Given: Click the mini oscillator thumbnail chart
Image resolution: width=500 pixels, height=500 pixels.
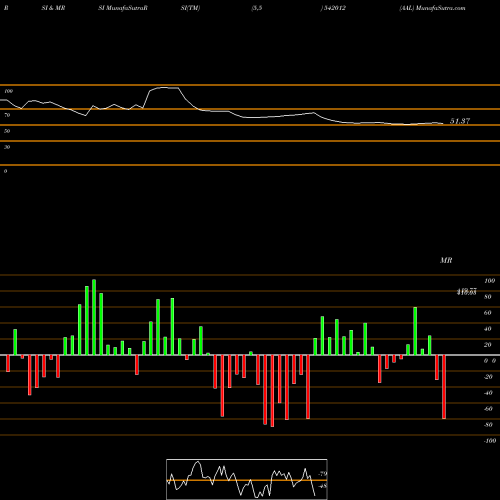Looking at the screenshot, I should [247, 479].
